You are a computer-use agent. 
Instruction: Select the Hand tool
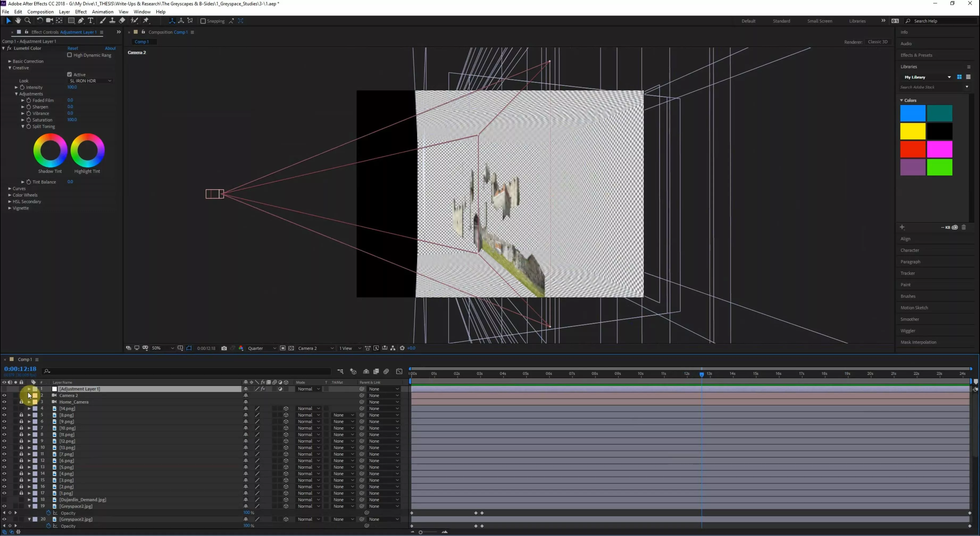(x=18, y=20)
